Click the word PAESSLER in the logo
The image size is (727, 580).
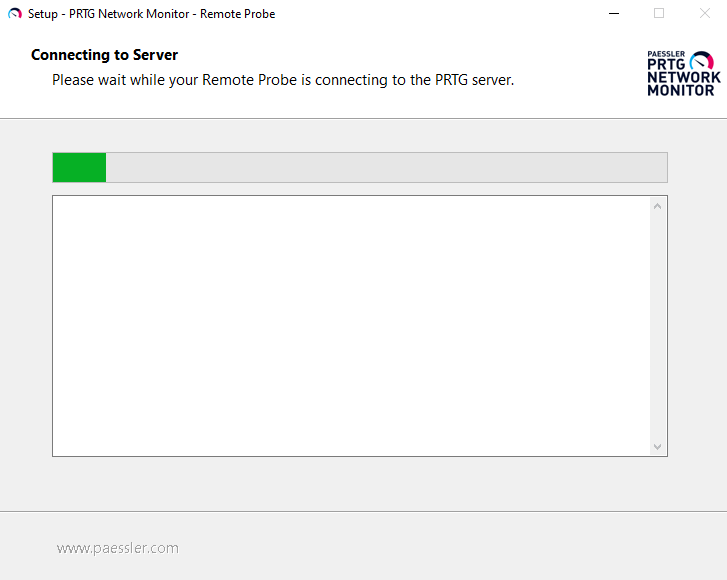point(666,55)
